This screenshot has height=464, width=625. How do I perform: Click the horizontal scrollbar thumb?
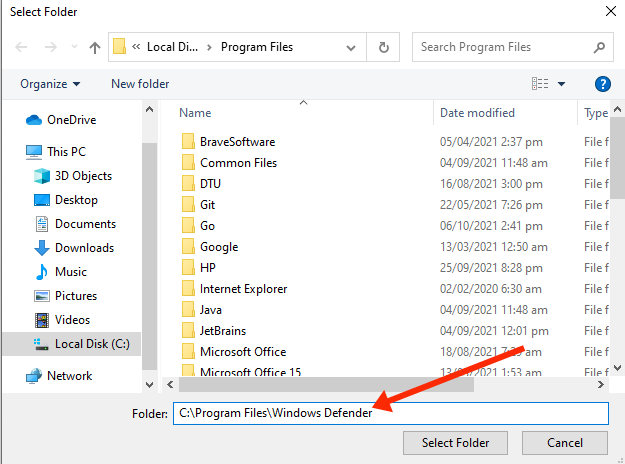pos(326,385)
